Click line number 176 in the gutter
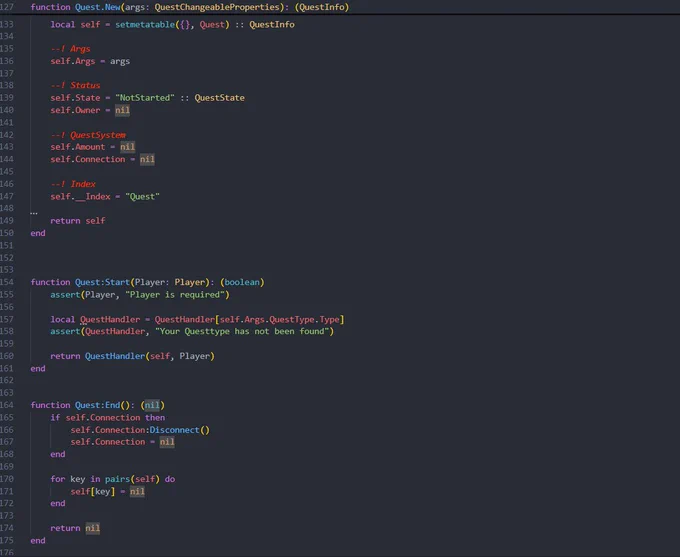Image resolution: width=680 pixels, height=557 pixels. 7,552
